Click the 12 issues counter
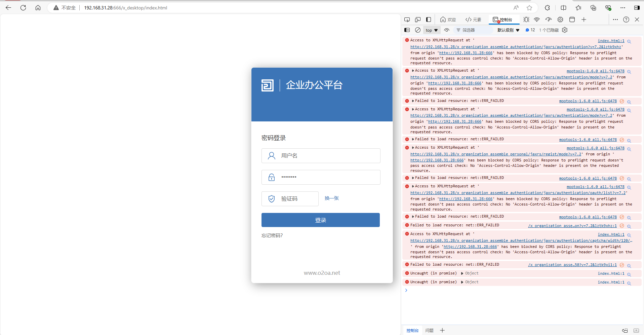644x335 pixels. pyautogui.click(x=530, y=30)
